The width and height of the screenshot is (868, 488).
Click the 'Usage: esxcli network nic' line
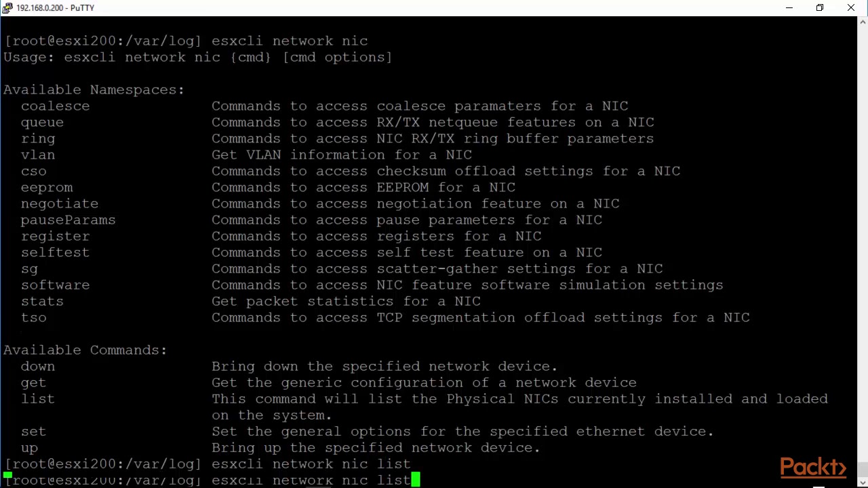[197, 57]
